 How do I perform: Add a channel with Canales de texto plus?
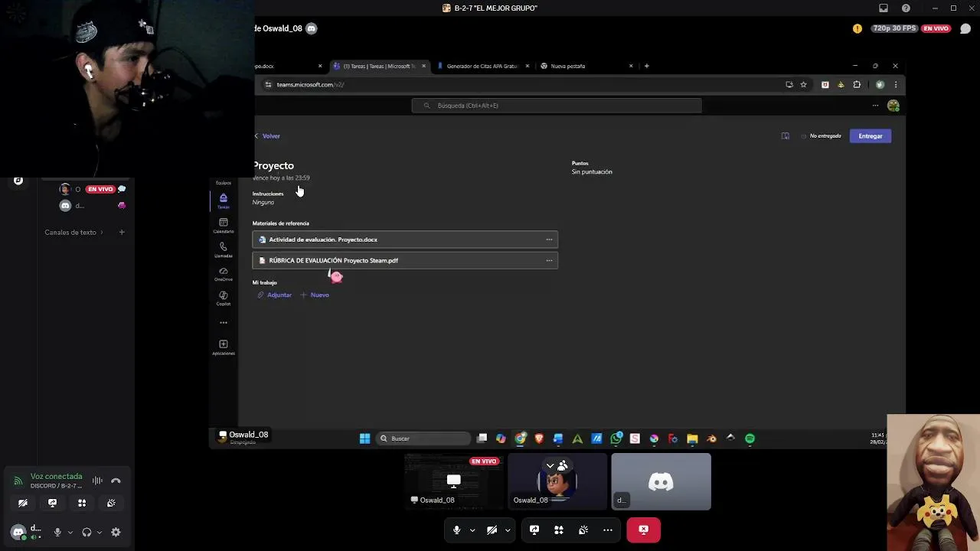pyautogui.click(x=121, y=232)
